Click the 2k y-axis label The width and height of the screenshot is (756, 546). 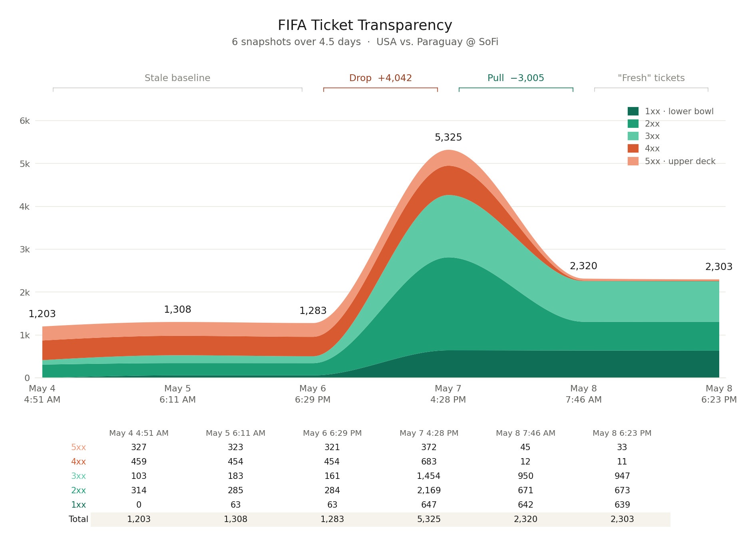click(25, 292)
